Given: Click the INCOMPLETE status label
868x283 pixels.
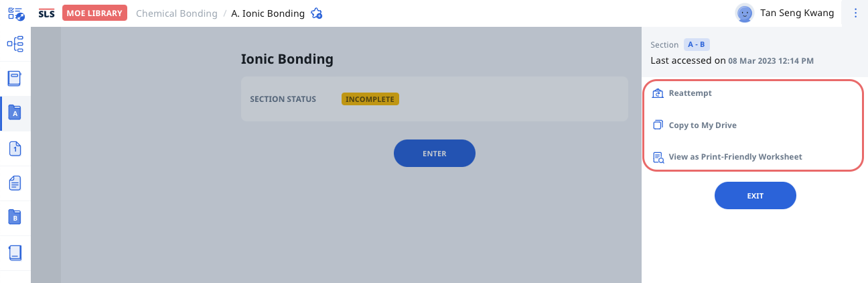Looking at the screenshot, I should pos(370,99).
